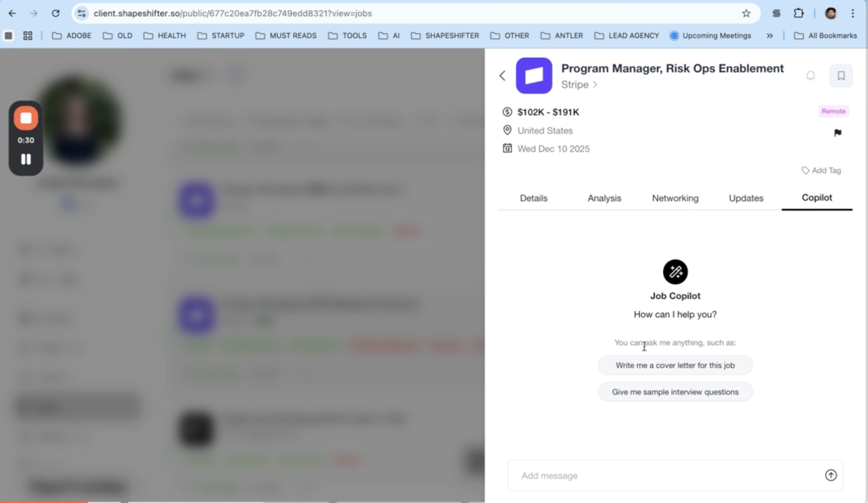Switch to the Details tab
The image size is (868, 503).
click(x=534, y=199)
